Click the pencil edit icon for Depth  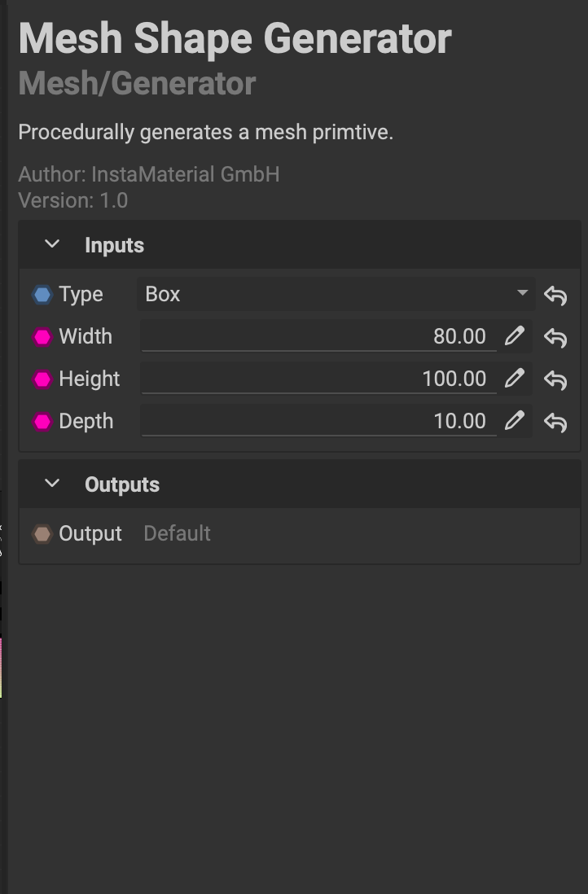514,421
